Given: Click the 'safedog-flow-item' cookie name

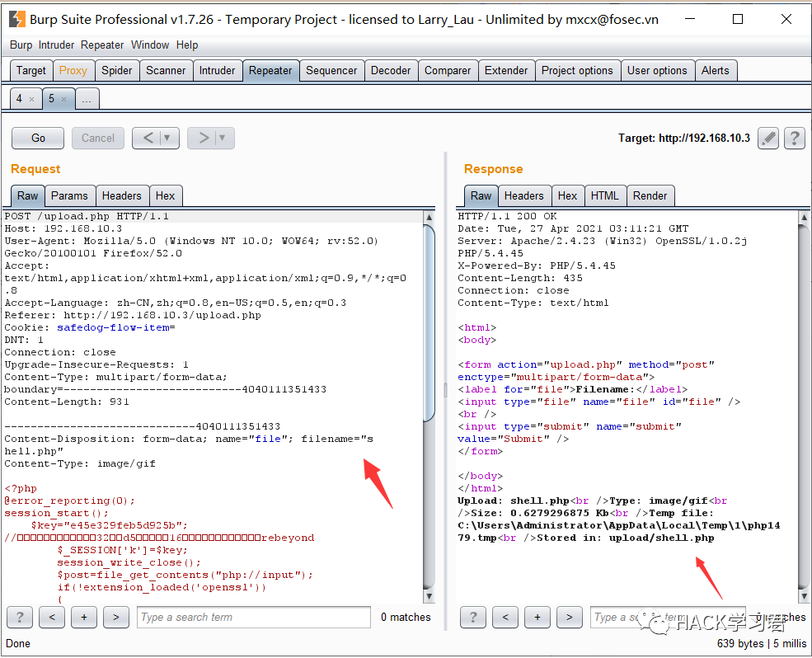Looking at the screenshot, I should (113, 327).
